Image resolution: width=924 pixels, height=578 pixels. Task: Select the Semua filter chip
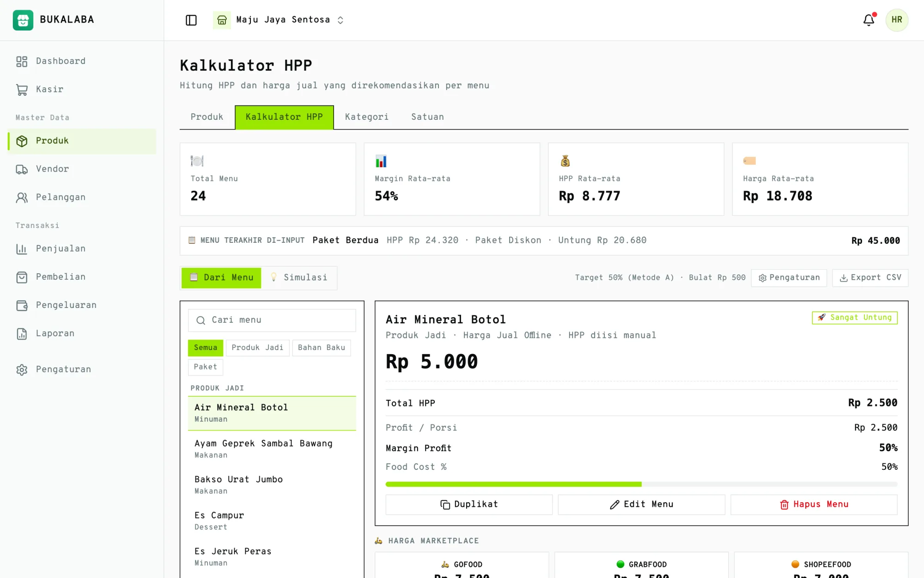click(x=206, y=348)
